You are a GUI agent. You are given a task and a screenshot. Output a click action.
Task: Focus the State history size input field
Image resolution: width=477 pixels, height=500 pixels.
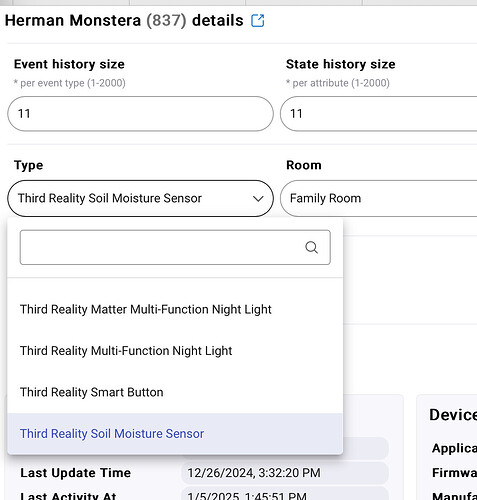coord(379,114)
